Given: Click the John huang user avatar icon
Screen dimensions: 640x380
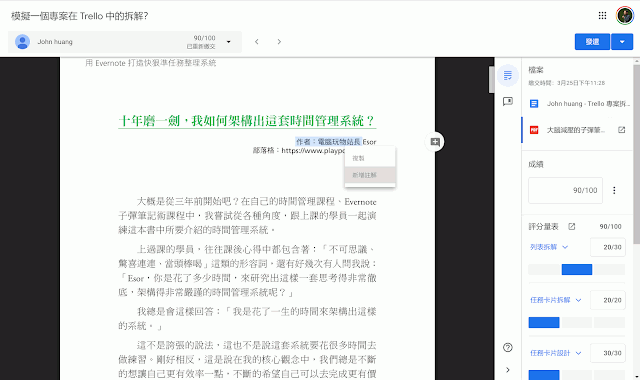Looking at the screenshot, I should click(x=22, y=42).
